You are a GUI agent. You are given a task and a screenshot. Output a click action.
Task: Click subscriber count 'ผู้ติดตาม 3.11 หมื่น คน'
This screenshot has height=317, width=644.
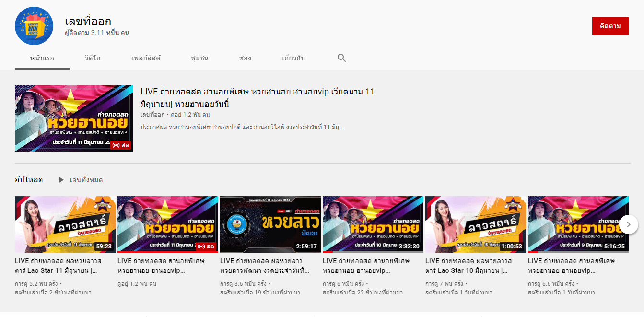[x=97, y=33]
